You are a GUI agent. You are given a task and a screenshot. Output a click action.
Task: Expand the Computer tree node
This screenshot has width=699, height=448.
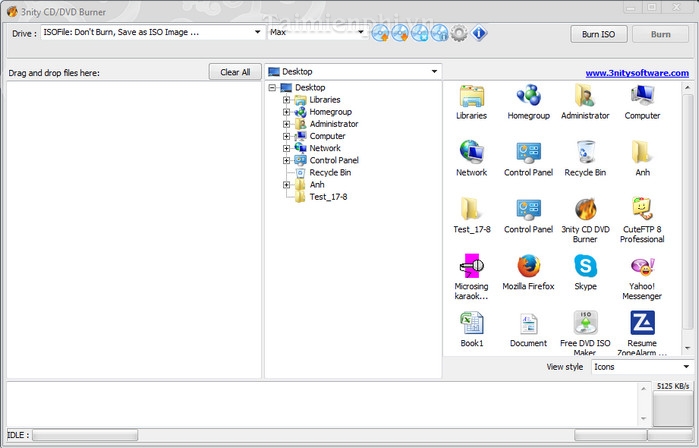coord(286,136)
